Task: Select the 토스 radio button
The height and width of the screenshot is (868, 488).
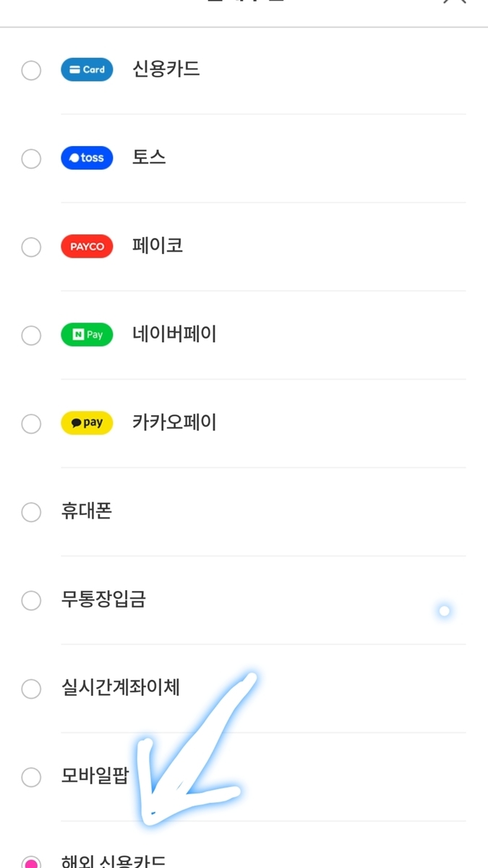Action: click(31, 158)
